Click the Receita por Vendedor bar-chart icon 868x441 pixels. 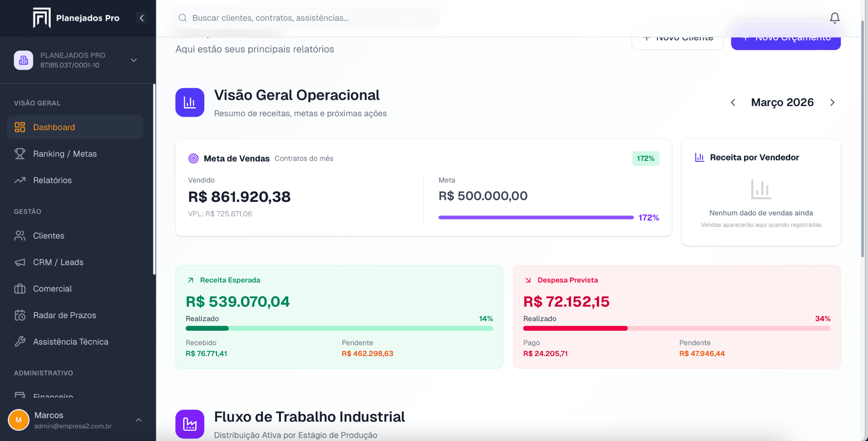699,157
